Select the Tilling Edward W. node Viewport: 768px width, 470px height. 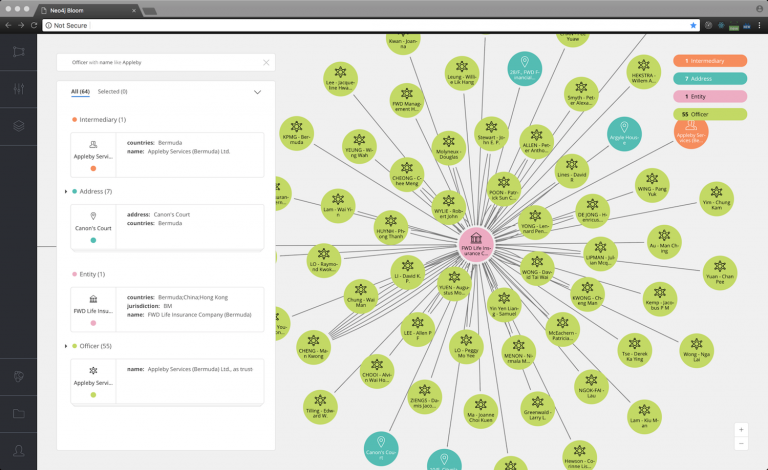pyautogui.click(x=320, y=407)
